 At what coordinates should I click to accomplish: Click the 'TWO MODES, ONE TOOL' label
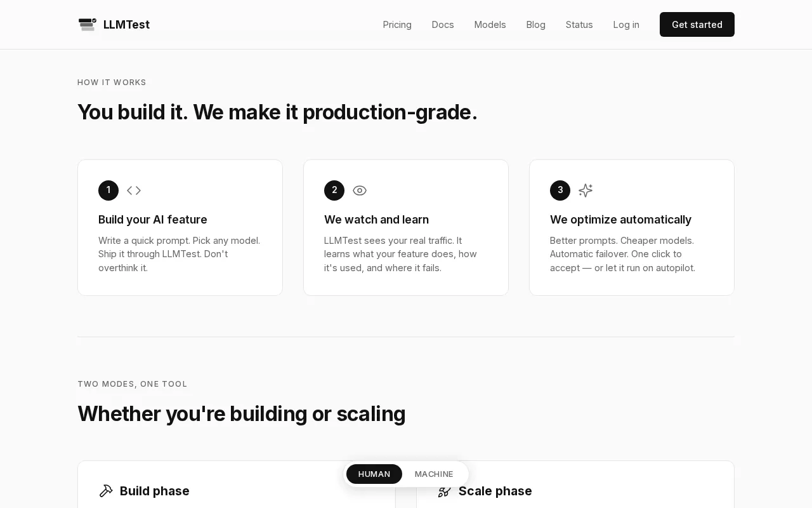pyautogui.click(x=132, y=384)
